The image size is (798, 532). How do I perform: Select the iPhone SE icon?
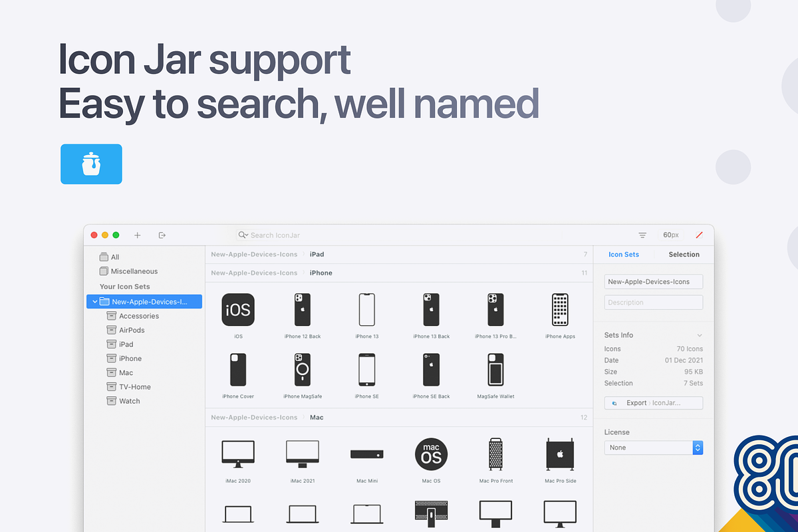[367, 370]
